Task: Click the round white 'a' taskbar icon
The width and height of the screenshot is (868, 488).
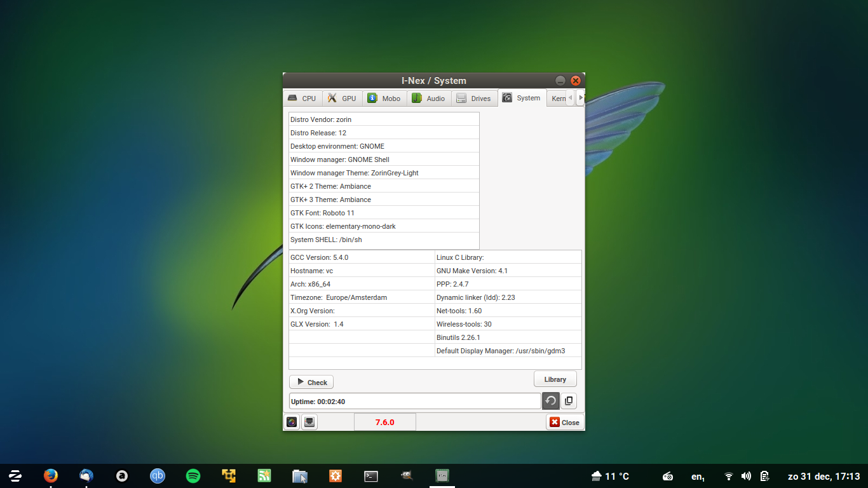Action: point(122,476)
